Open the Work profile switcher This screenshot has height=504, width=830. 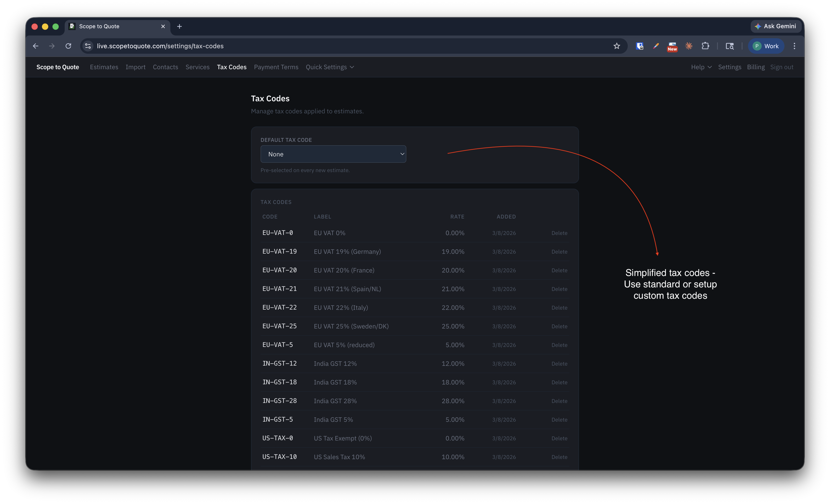click(766, 46)
